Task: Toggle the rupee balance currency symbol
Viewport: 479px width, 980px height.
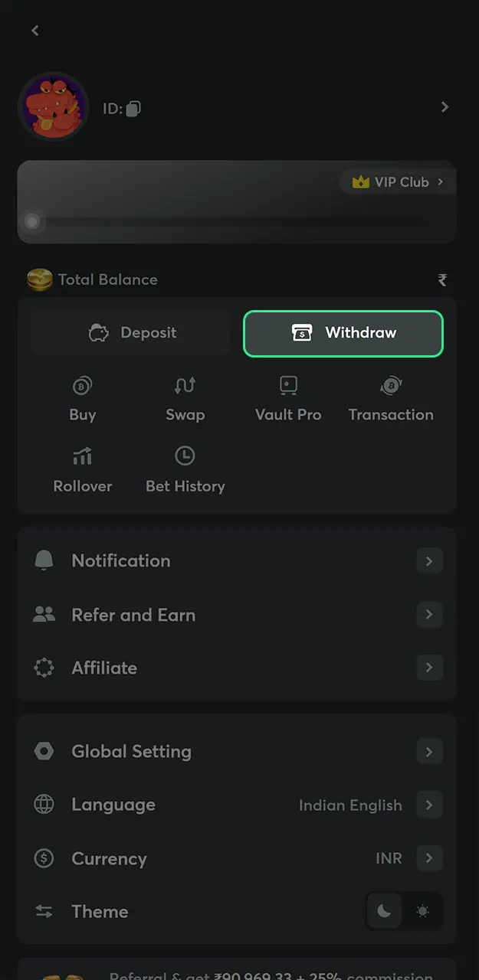Action: tap(442, 280)
